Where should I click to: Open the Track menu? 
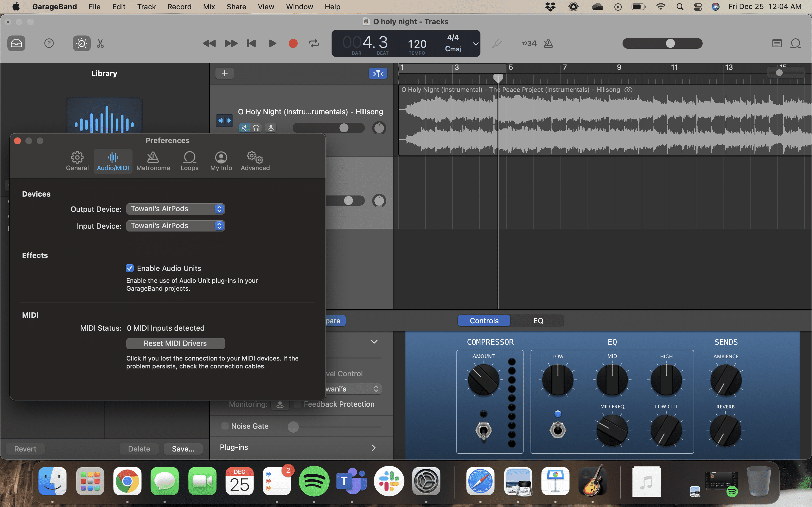146,7
